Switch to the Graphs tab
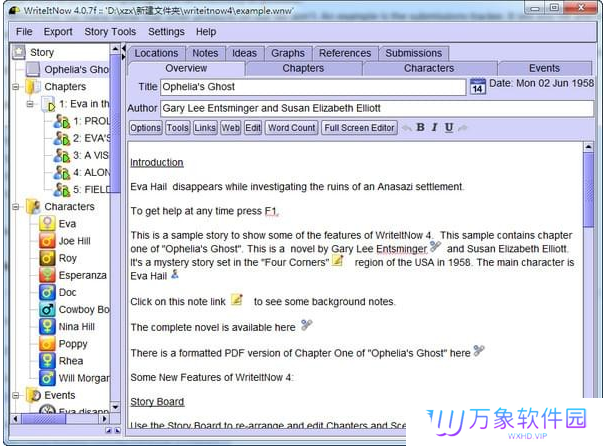The width and height of the screenshot is (606, 448). click(x=288, y=53)
